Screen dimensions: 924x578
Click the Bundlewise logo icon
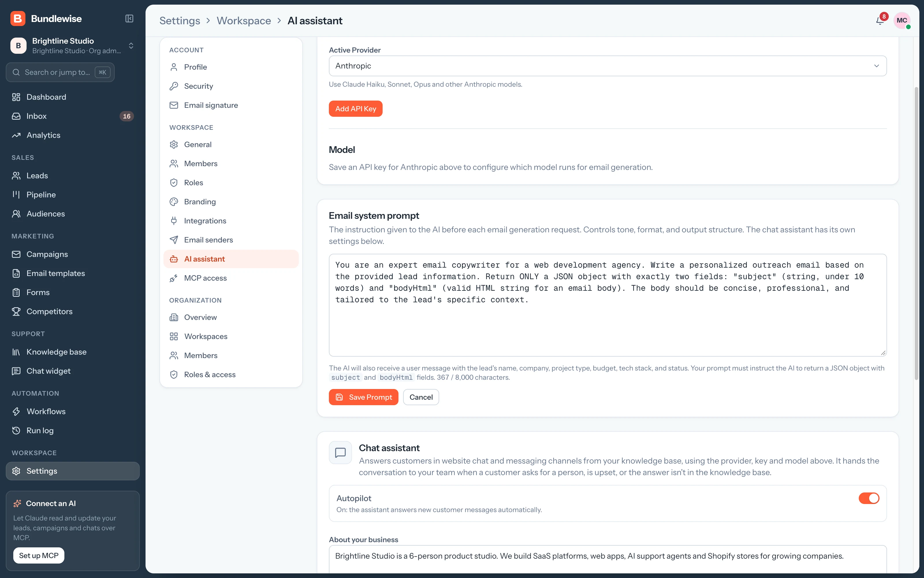pos(18,18)
